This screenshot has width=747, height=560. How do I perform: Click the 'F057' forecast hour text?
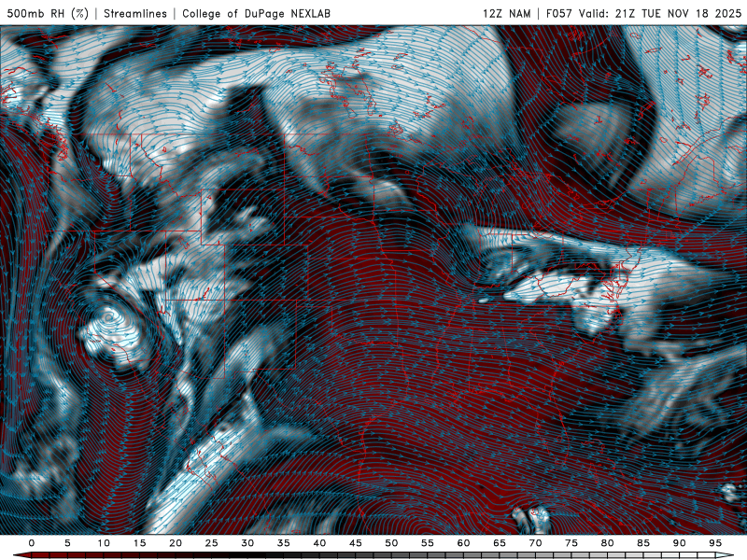(x=559, y=13)
